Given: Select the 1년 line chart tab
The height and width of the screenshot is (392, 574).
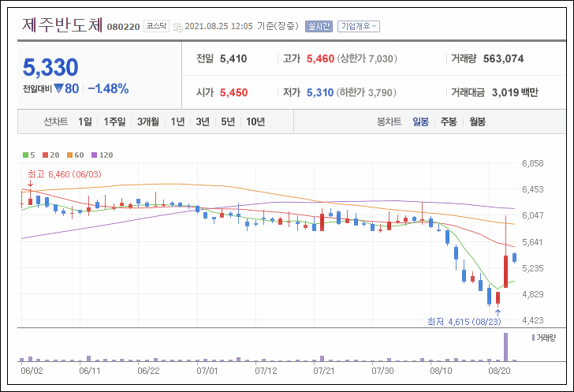Looking at the screenshot, I should tap(177, 121).
